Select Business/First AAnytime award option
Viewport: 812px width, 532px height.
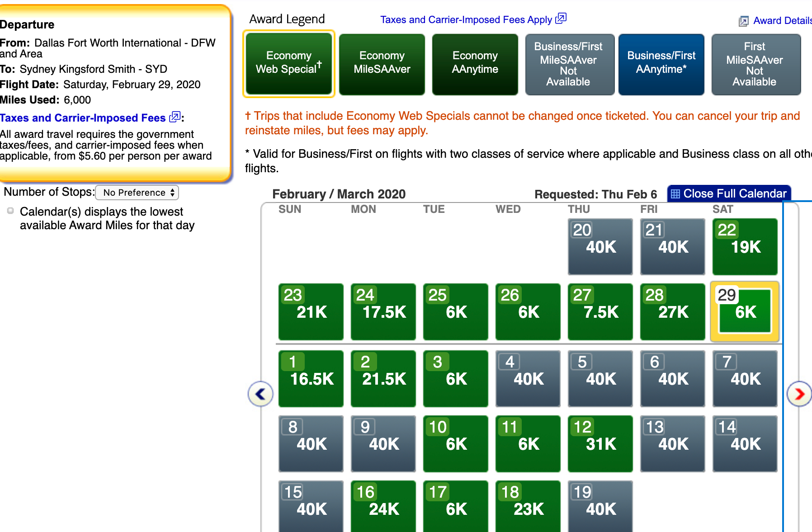point(661,64)
